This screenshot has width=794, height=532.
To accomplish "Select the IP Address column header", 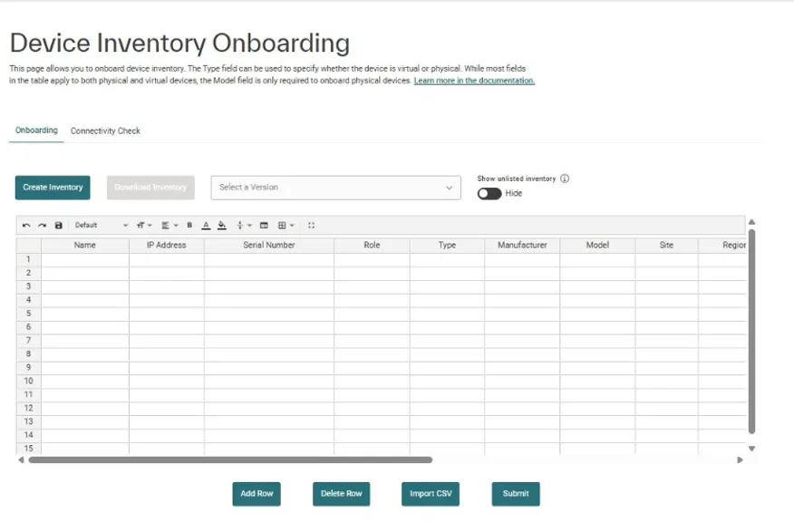I will (x=167, y=245).
